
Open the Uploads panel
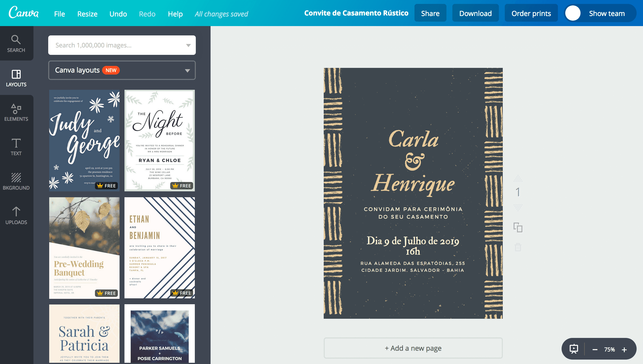pyautogui.click(x=16, y=216)
